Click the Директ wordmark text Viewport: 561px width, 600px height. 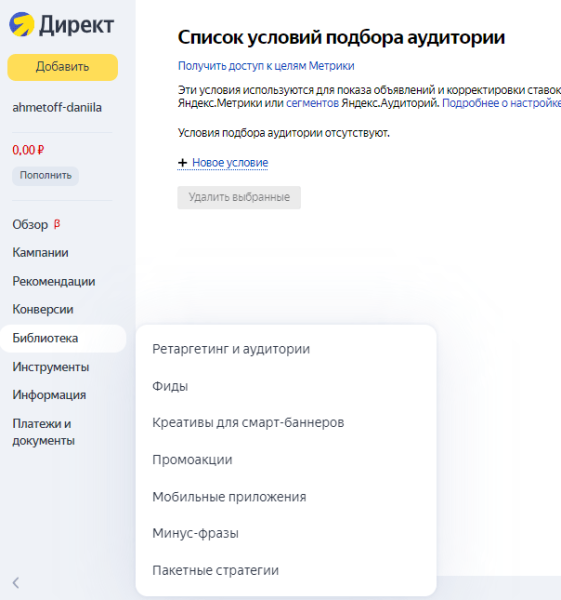point(77,25)
